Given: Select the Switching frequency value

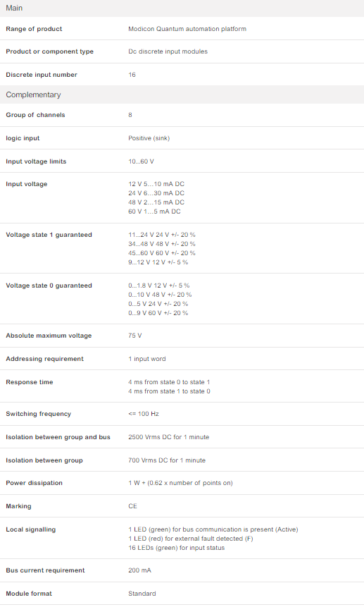Looking at the screenshot, I should (x=144, y=414).
